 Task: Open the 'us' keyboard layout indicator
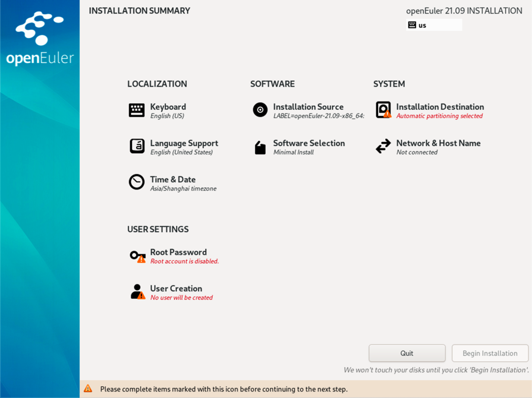tap(434, 25)
